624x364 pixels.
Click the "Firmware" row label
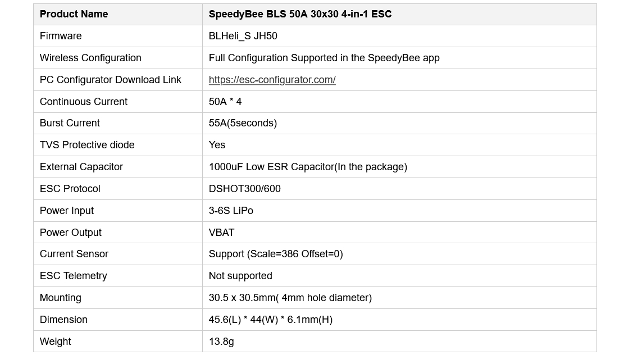pyautogui.click(x=61, y=36)
